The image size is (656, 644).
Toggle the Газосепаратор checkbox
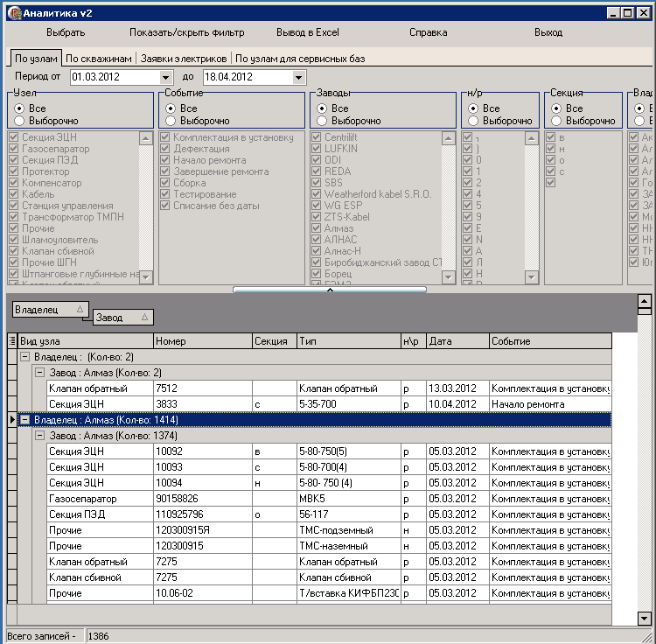[x=13, y=149]
